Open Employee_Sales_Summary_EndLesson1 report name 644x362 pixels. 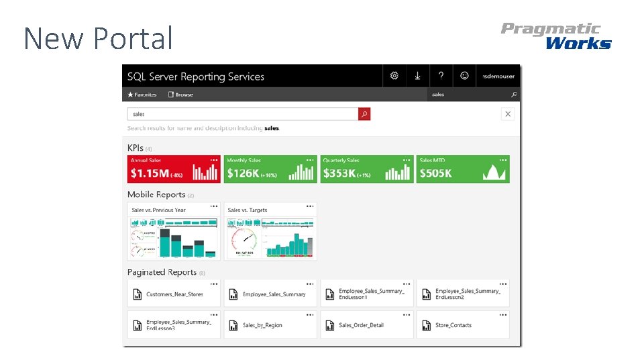pyautogui.click(x=372, y=294)
